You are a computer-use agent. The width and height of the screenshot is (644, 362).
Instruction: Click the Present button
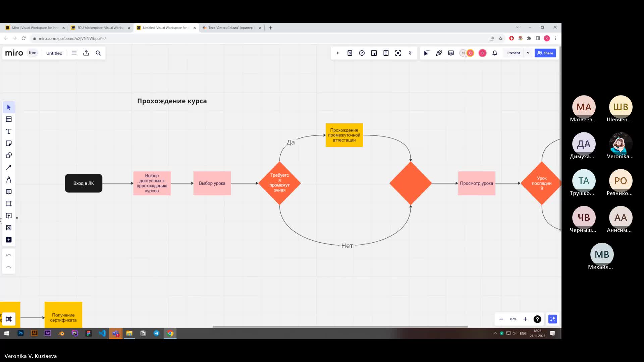pyautogui.click(x=514, y=53)
